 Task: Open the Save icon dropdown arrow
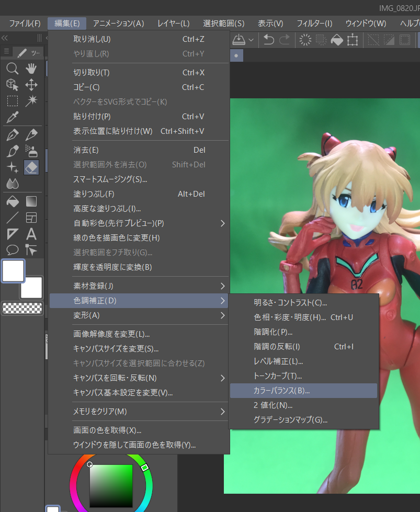click(251, 40)
